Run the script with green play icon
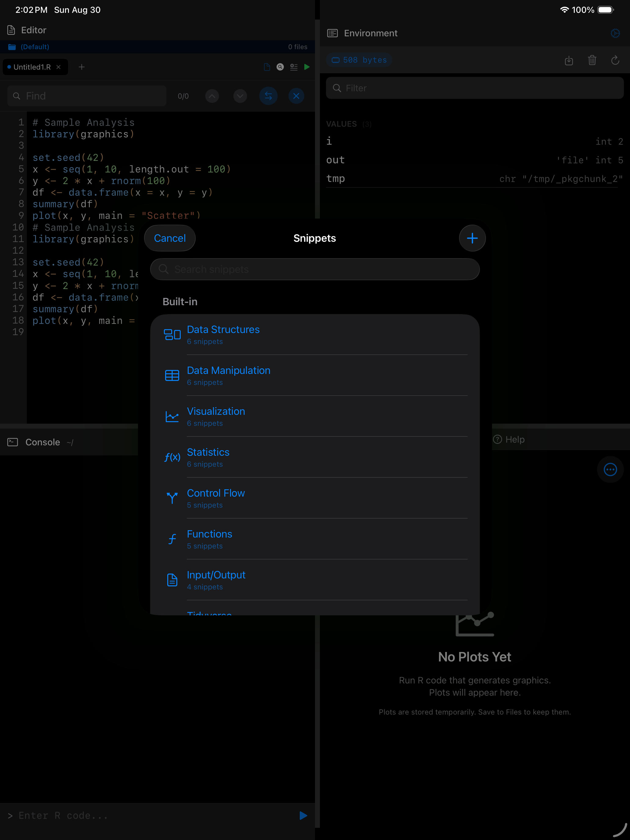The width and height of the screenshot is (630, 840). [x=307, y=67]
